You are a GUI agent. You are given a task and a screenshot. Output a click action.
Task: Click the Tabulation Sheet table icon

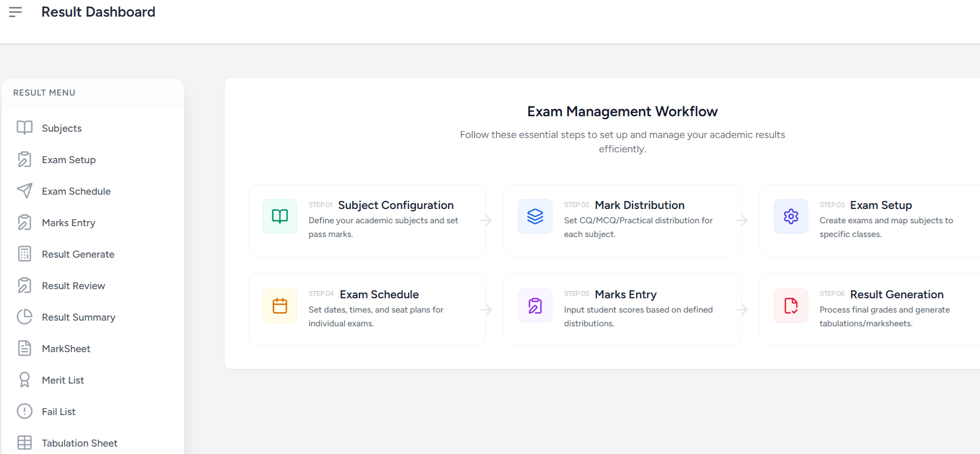point(25,443)
